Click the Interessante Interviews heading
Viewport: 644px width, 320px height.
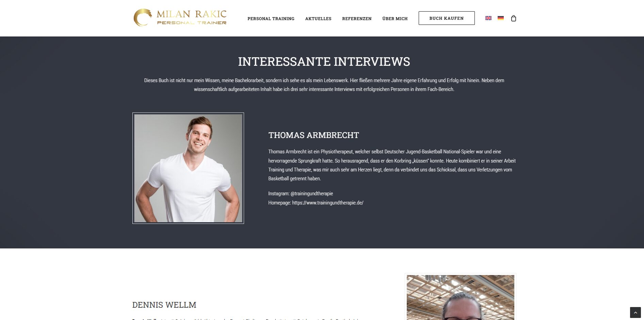(x=324, y=62)
